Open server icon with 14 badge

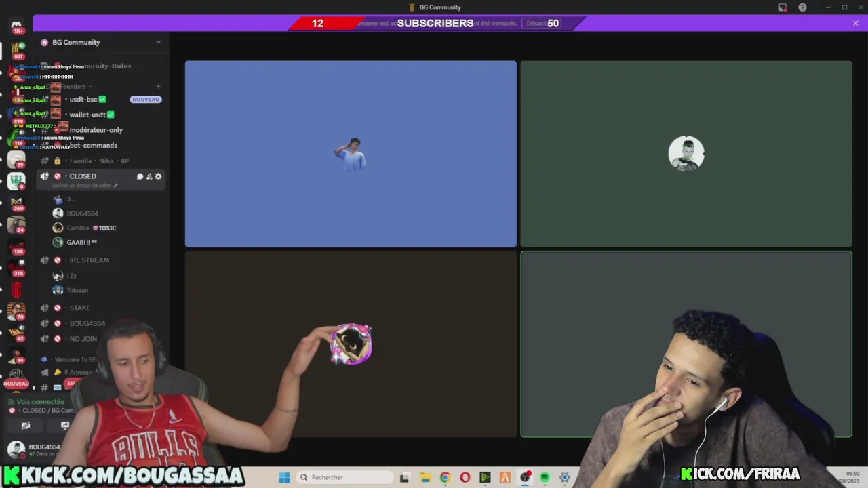(x=16, y=354)
